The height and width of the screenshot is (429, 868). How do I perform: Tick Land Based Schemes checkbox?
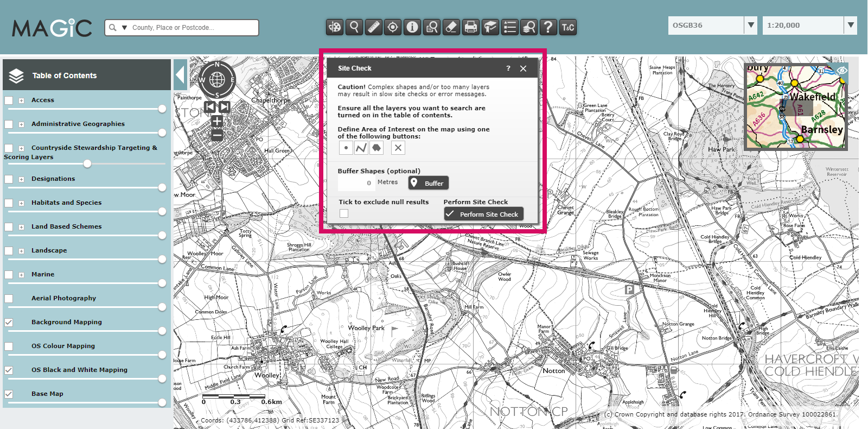(x=9, y=227)
